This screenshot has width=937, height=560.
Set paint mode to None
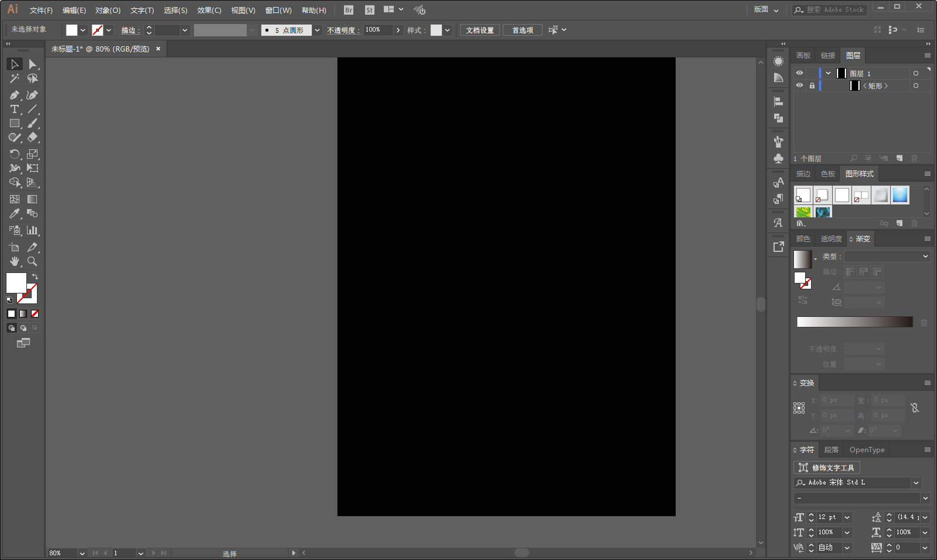click(x=35, y=314)
